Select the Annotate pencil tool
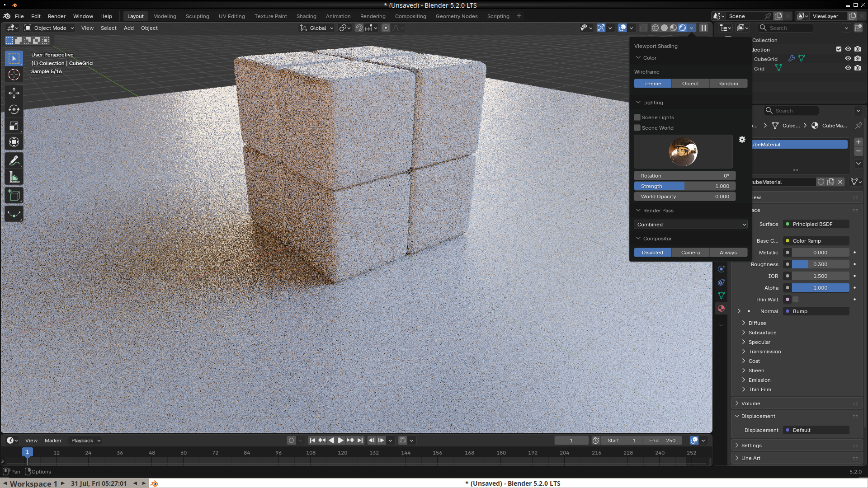 (x=14, y=160)
